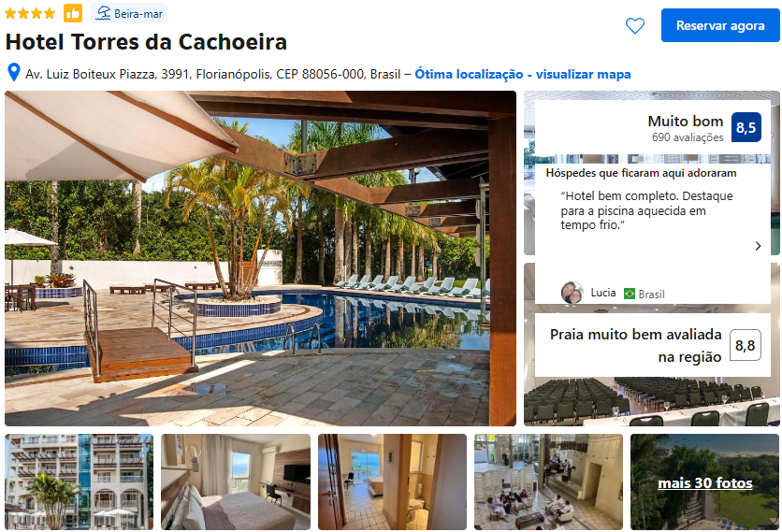
Task: Open Ótima localização - visualizar mapa link
Action: [523, 74]
